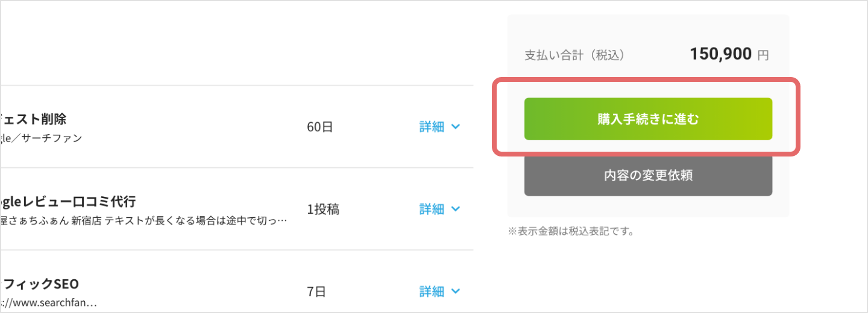Click the ※表示金額は税込表記です note
Screen dimensions: 868x313
pyautogui.click(x=571, y=231)
